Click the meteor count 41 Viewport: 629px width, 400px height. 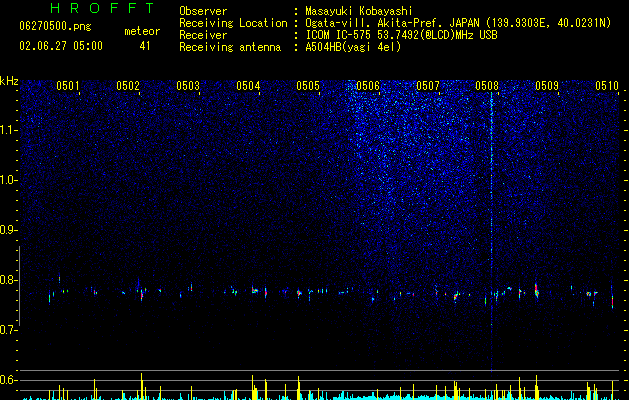tap(145, 46)
